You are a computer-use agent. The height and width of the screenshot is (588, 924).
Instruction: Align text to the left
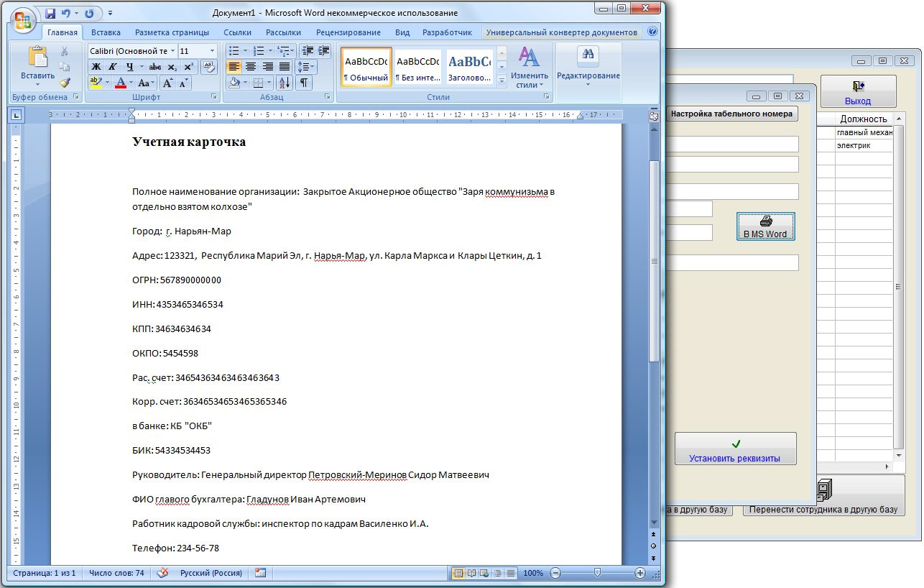pos(234,67)
